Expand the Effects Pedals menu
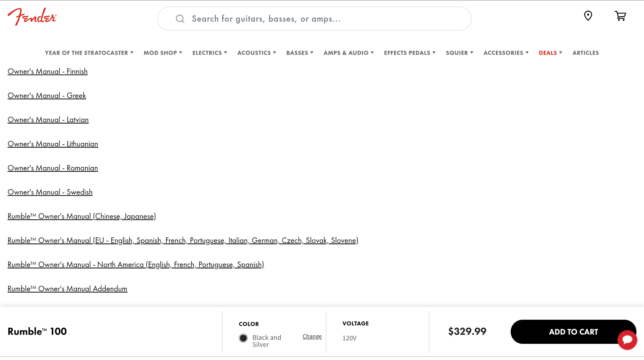644x360 pixels. (x=410, y=53)
